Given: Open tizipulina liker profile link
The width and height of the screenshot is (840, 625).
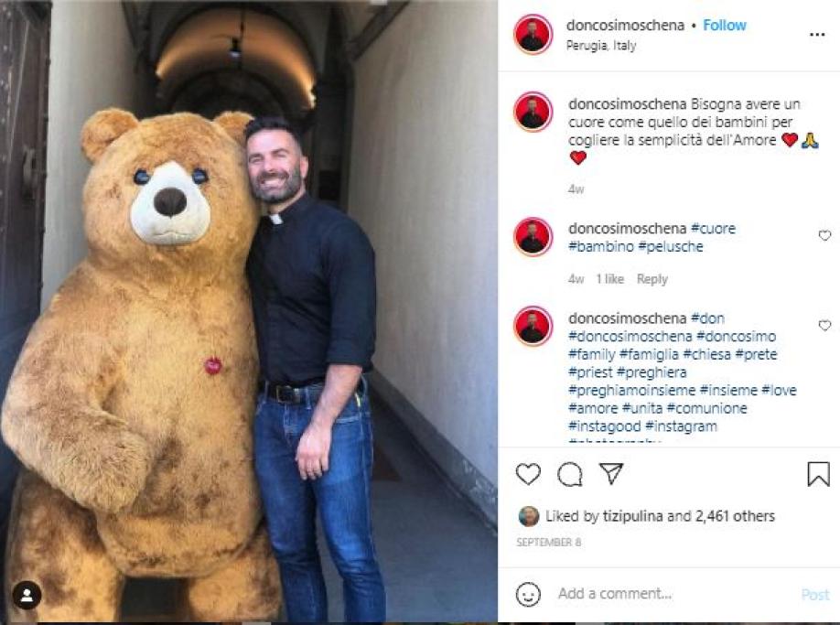Looking at the screenshot, I should point(632,516).
